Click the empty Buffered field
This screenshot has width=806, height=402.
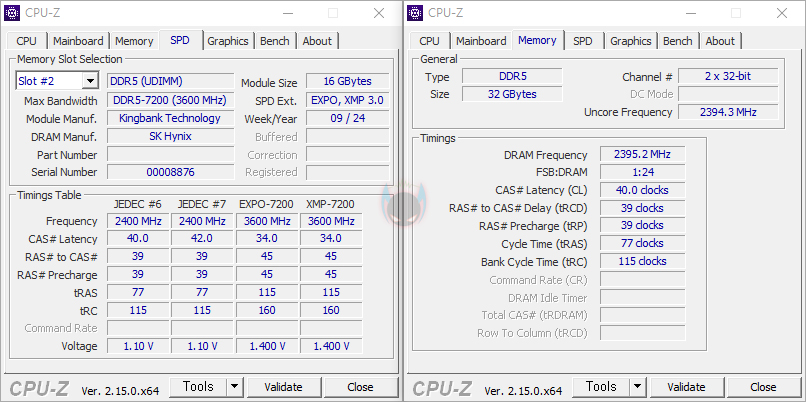(347, 136)
